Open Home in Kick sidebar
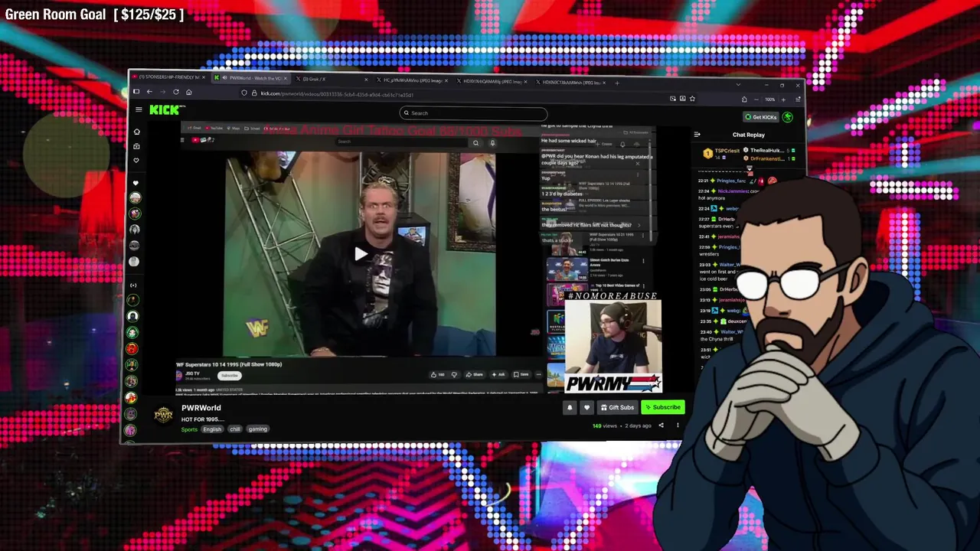 coord(137,132)
